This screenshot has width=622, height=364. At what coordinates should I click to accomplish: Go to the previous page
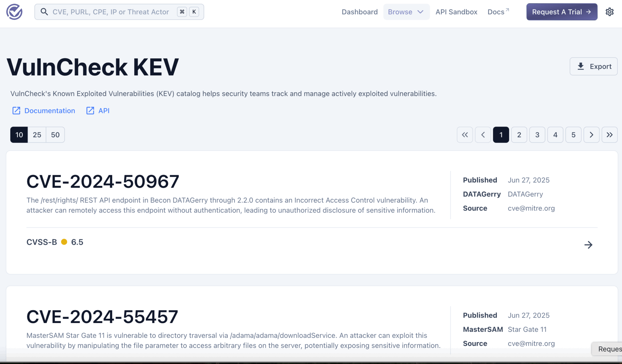(x=483, y=135)
